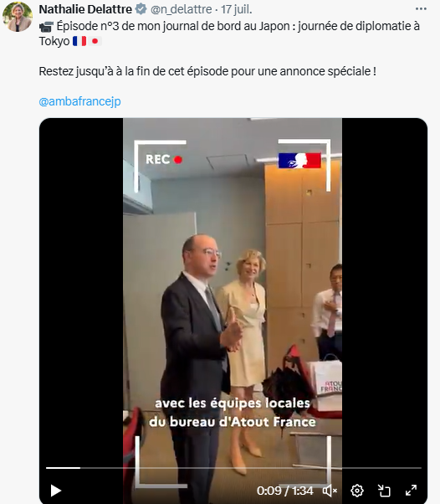Open the tweet's more options menu
The width and height of the screenshot is (440, 504).
click(x=421, y=9)
